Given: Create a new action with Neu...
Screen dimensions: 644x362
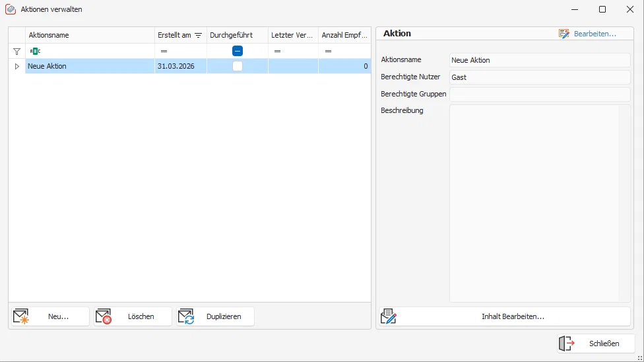Looking at the screenshot, I should pyautogui.click(x=50, y=316).
